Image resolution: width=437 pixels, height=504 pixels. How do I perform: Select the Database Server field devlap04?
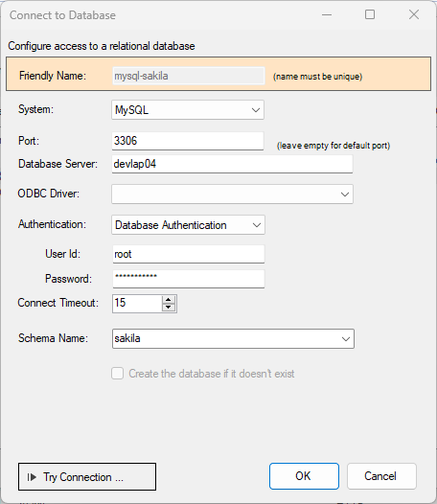[x=232, y=164]
